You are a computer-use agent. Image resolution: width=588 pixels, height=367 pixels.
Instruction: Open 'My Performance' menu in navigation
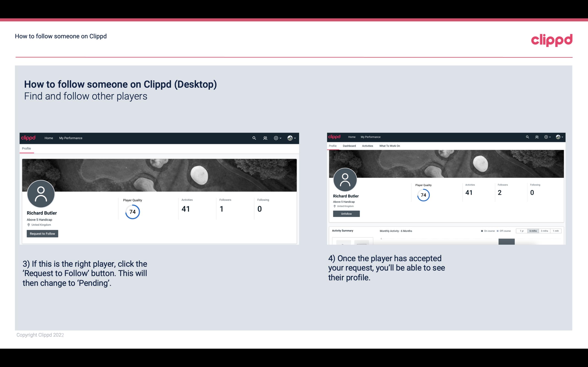(71, 138)
